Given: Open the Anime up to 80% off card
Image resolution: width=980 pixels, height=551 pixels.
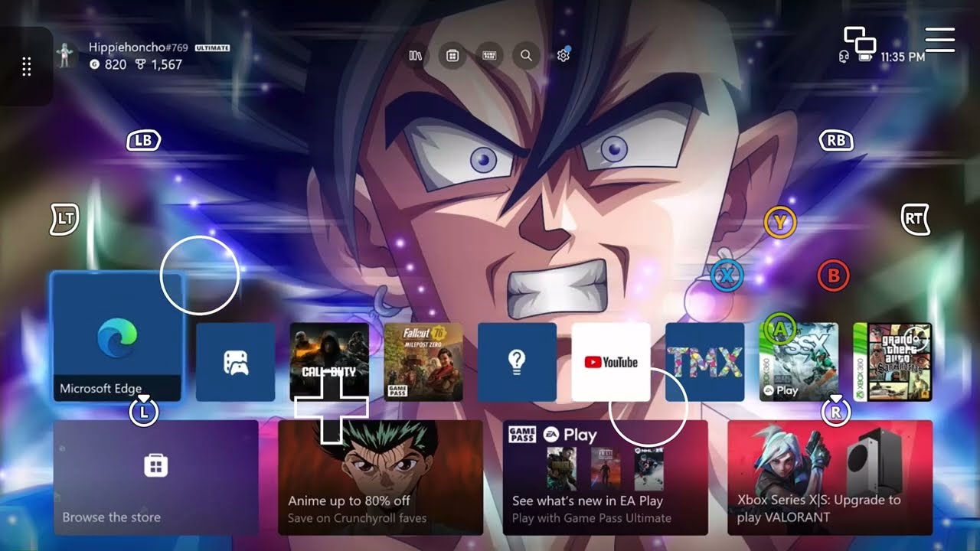Looking at the screenshot, I should pos(381,478).
